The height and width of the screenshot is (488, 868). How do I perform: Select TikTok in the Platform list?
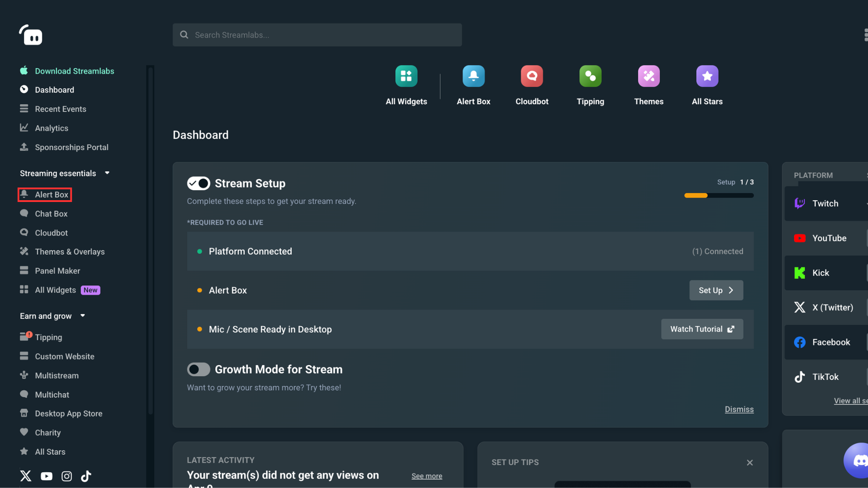[826, 377]
